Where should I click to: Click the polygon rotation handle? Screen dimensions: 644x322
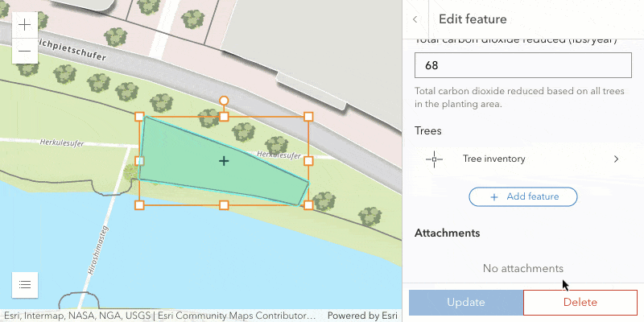point(224,101)
